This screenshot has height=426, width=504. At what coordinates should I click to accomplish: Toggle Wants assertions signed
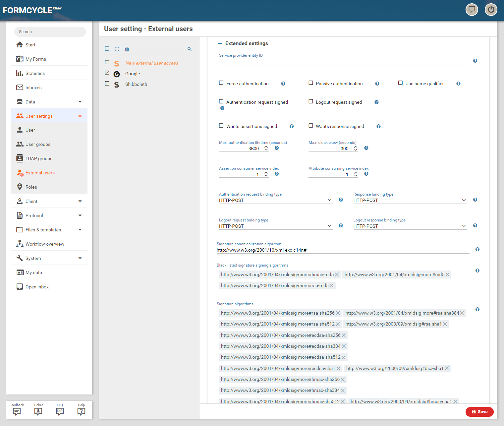pyautogui.click(x=221, y=126)
